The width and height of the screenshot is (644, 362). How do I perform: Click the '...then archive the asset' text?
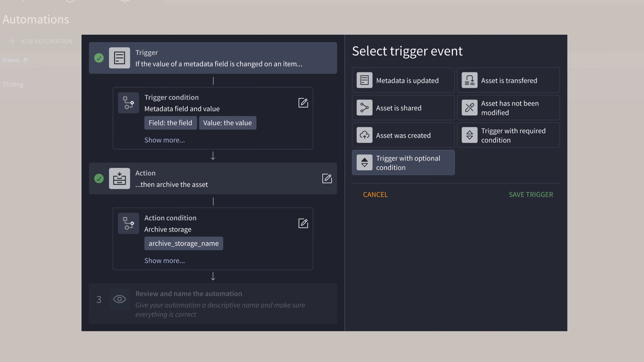172,184
